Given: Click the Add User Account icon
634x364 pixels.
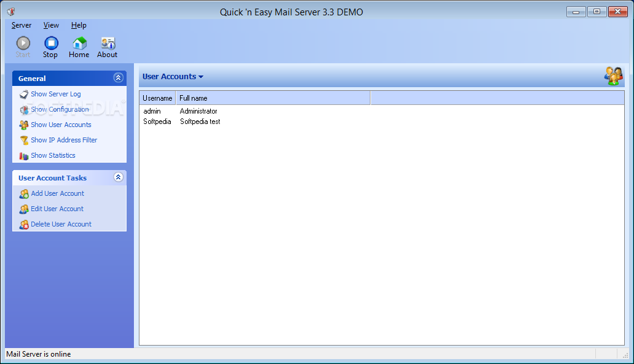Looking at the screenshot, I should point(24,194).
